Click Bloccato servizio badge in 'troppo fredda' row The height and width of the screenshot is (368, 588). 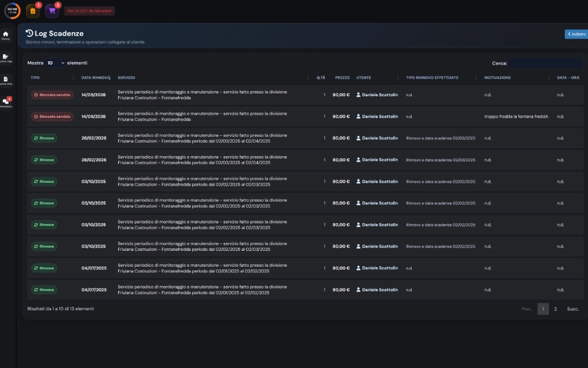tap(52, 117)
